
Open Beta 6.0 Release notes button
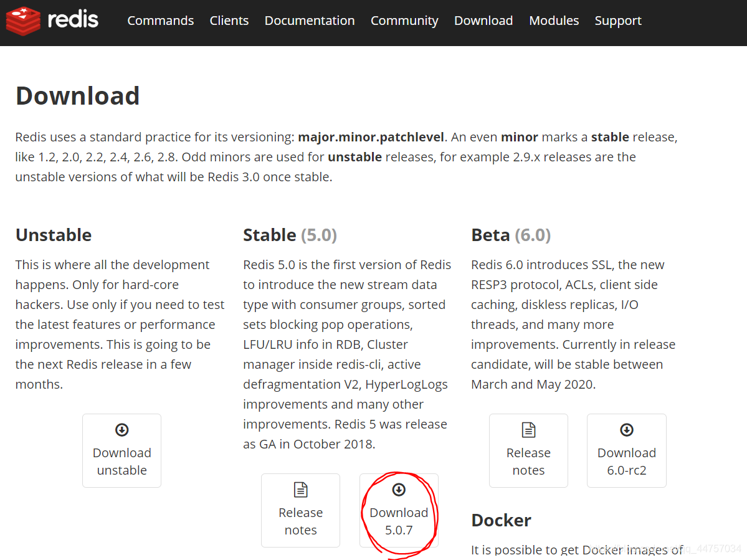528,450
